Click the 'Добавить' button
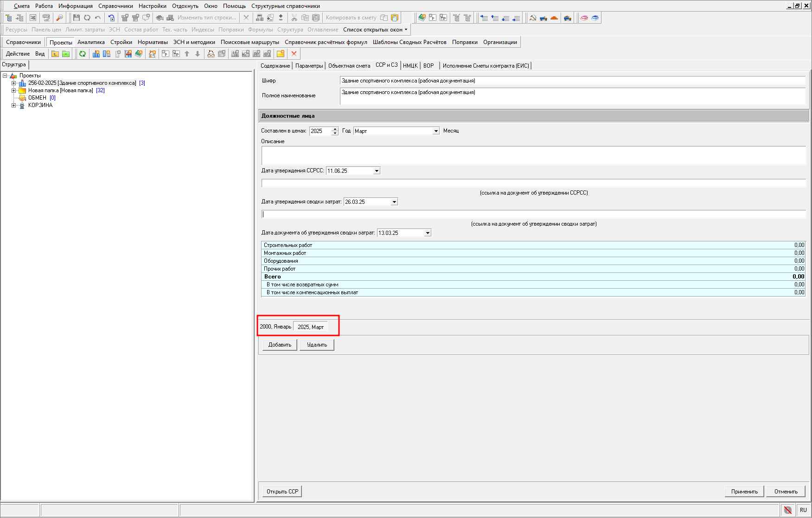This screenshot has width=812, height=518. 280,345
